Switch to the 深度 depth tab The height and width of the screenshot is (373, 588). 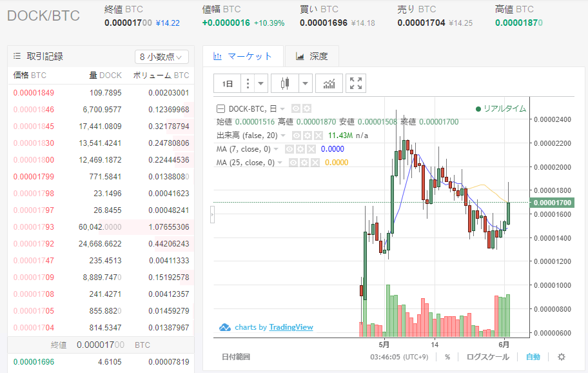[x=312, y=56]
